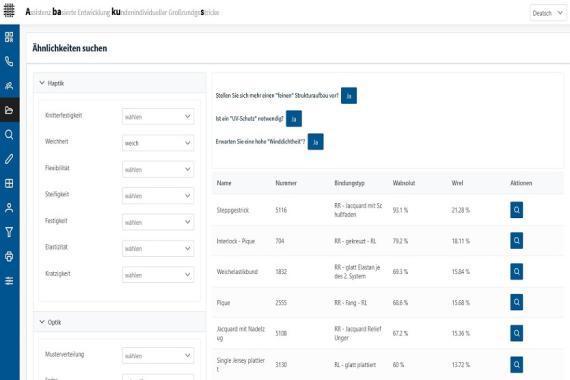570x380 pixels.
Task: Click the Weichelastikbund name cell
Action: (237, 272)
